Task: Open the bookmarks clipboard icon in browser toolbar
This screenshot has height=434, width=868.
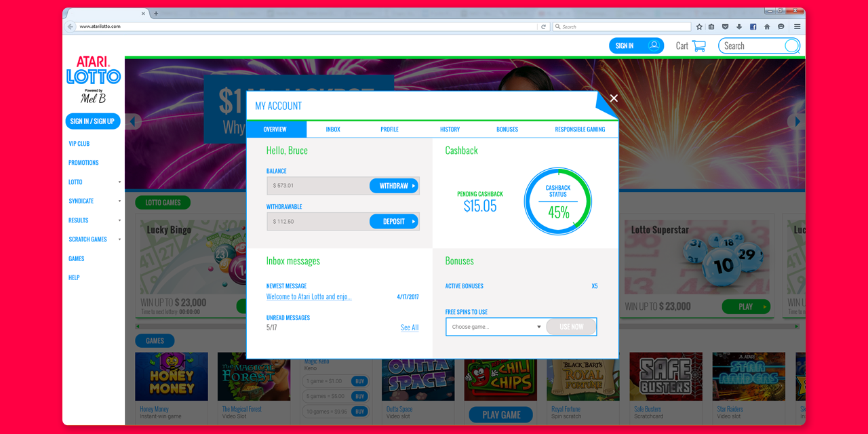Action: pos(711,26)
